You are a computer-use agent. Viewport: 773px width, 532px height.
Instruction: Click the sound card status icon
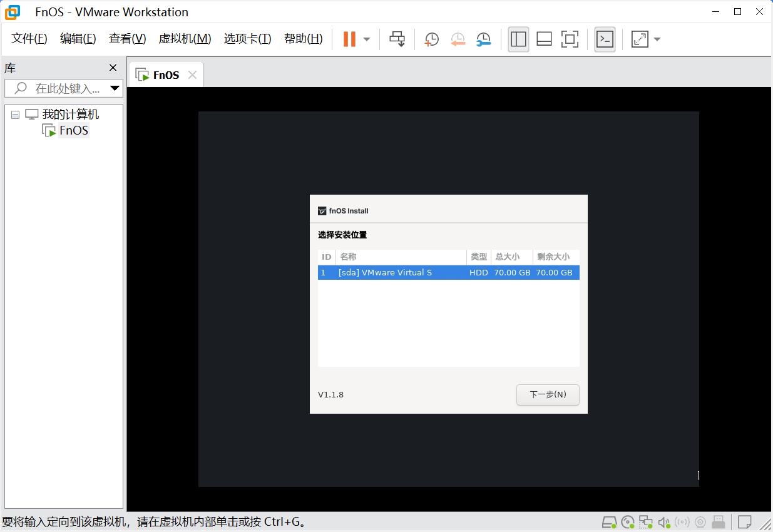point(664,522)
